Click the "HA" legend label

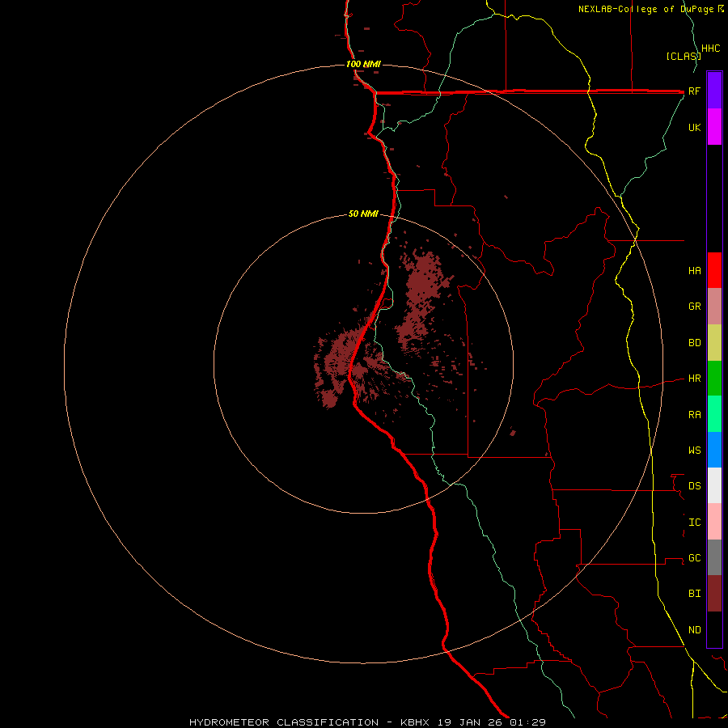(695, 271)
